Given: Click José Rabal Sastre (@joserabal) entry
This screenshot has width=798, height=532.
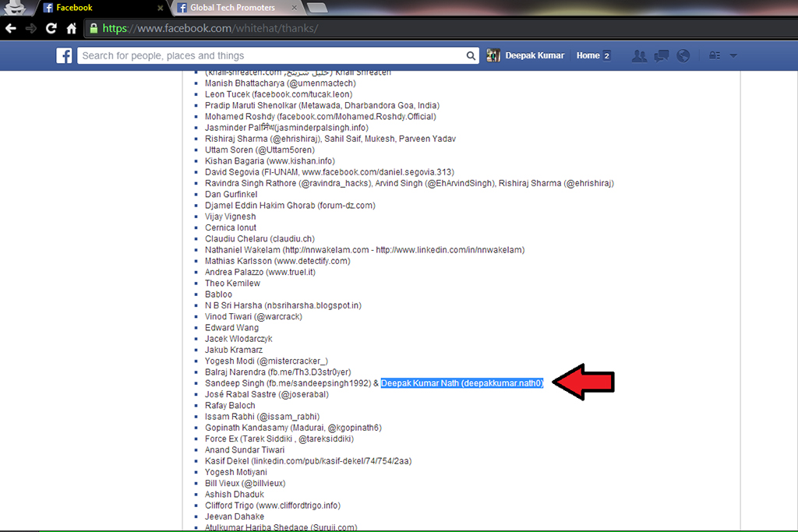Looking at the screenshot, I should [x=267, y=394].
